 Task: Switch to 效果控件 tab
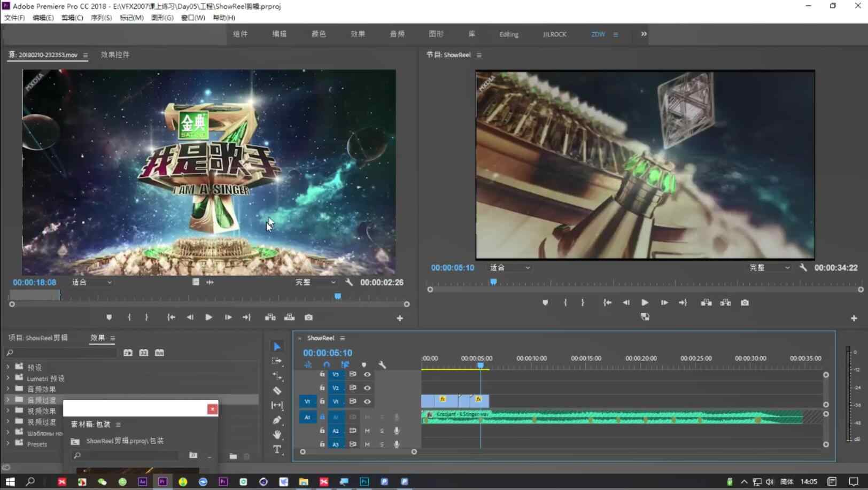115,55
